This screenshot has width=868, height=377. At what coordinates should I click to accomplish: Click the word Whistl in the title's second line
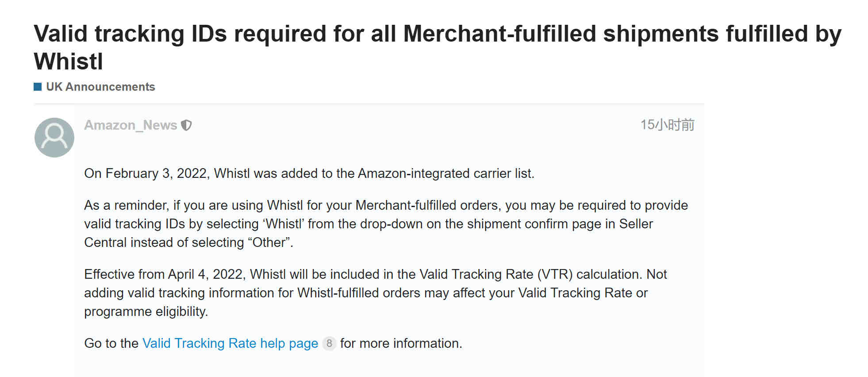coord(69,61)
